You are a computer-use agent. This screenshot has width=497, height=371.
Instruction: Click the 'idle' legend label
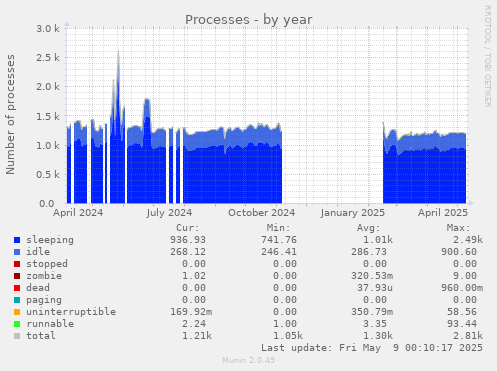pos(38,252)
